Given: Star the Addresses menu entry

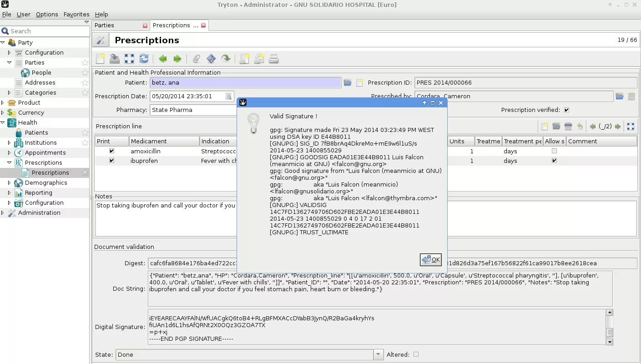Looking at the screenshot, I should coord(85,83).
